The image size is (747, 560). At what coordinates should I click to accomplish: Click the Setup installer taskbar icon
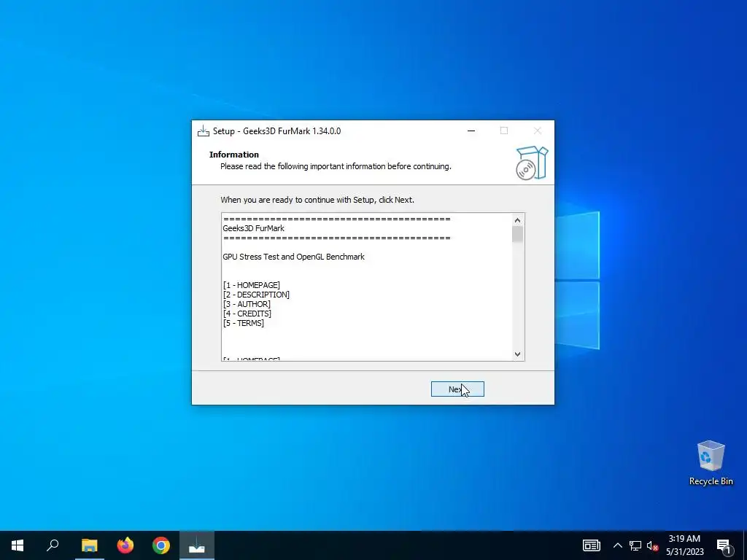pos(197,545)
